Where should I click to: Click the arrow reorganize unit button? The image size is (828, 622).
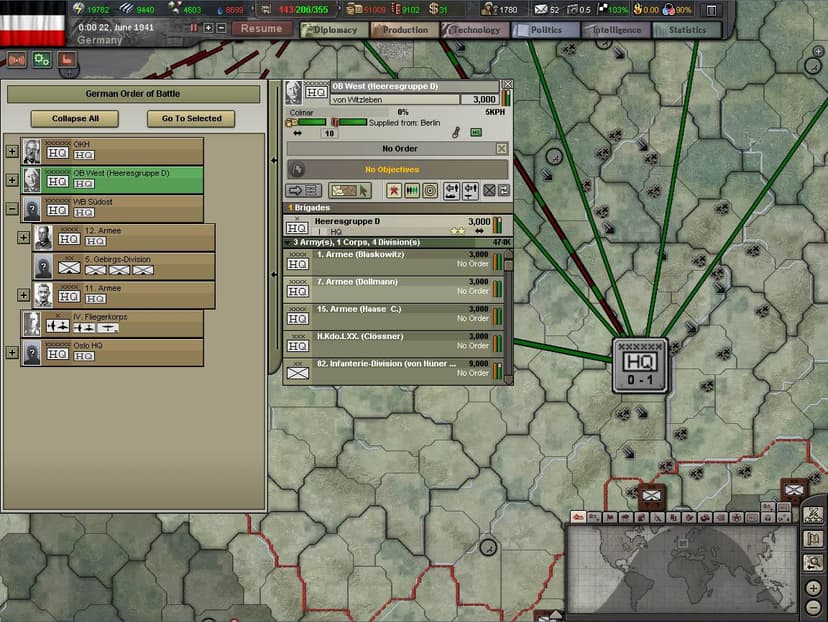tap(304, 191)
